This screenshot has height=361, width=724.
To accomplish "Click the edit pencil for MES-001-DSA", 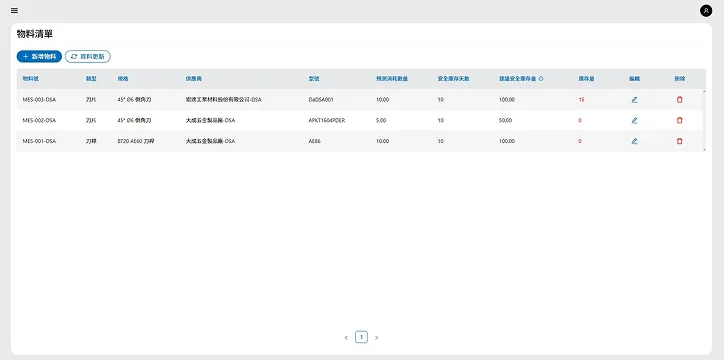I will 634,141.
